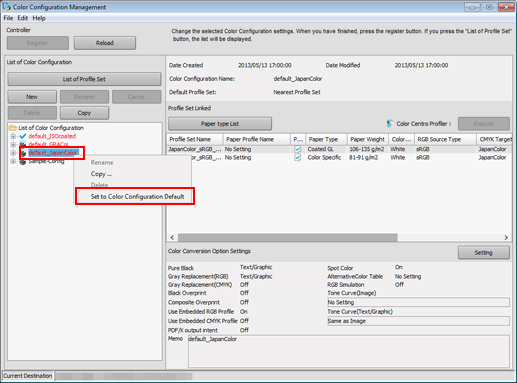Viewport: 517px width, 383px height.
Task: Click the Memo text field
Action: 349,351
